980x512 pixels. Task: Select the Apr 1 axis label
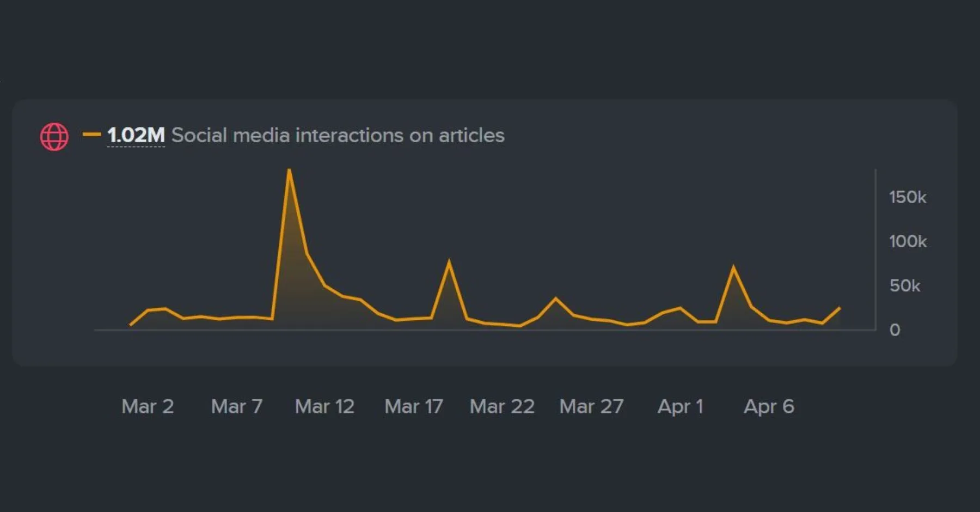point(680,406)
